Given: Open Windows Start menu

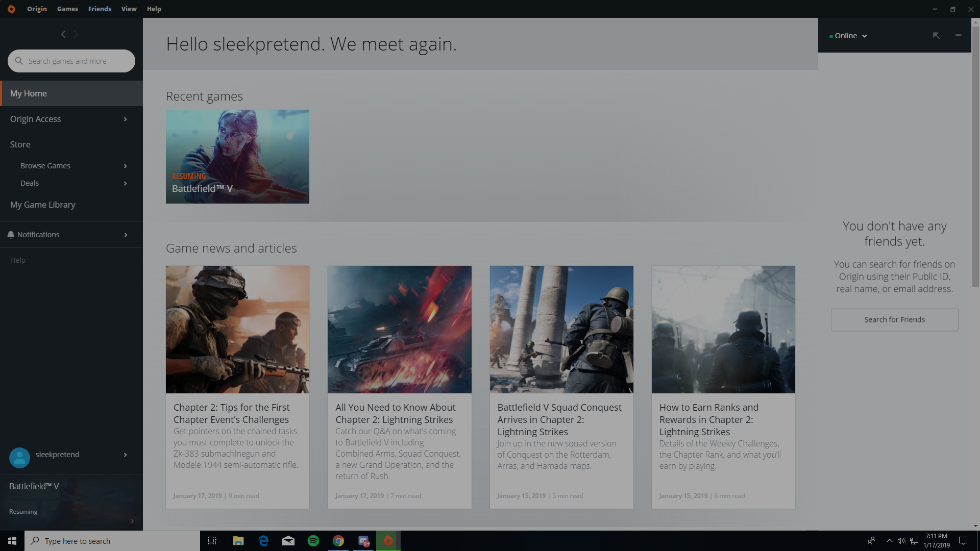Looking at the screenshot, I should pos(12,541).
